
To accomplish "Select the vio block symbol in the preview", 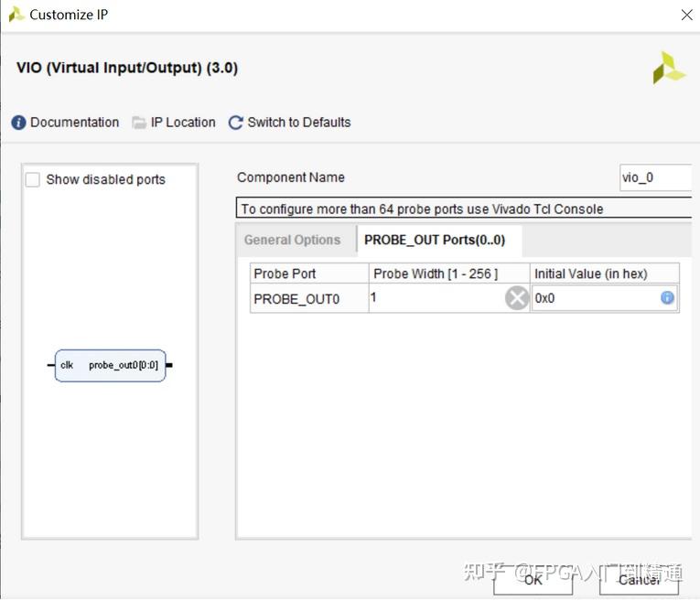I will [x=110, y=365].
